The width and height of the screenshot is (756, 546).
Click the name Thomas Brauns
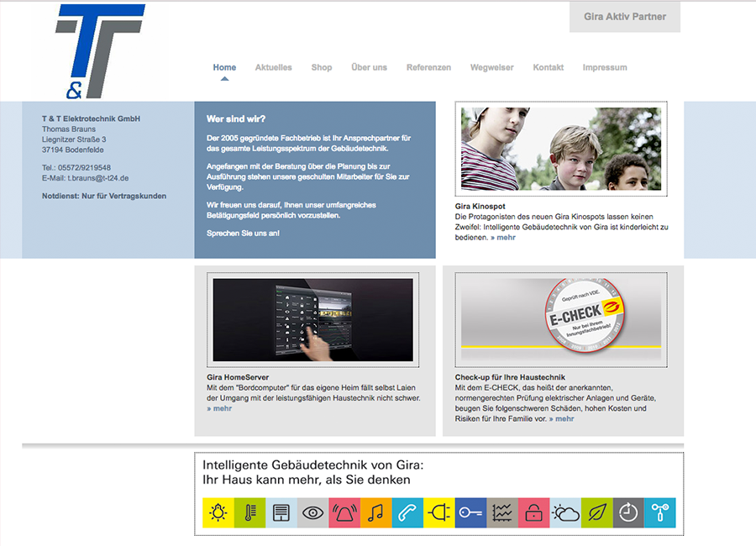pos(69,129)
